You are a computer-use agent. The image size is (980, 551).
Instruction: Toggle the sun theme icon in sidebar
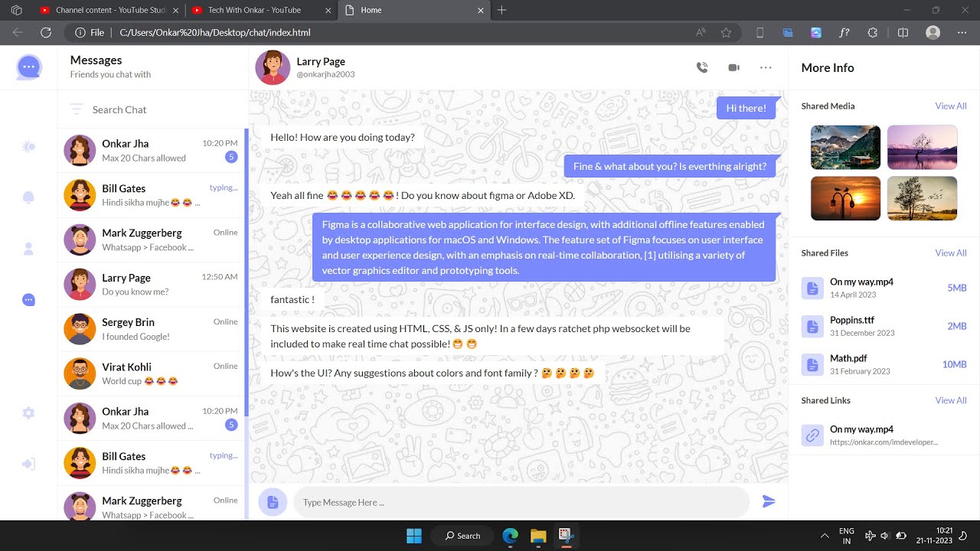(28, 147)
